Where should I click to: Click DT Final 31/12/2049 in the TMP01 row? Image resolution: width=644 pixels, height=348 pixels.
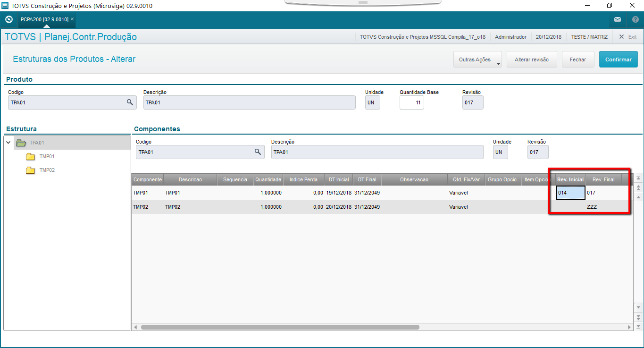367,193
